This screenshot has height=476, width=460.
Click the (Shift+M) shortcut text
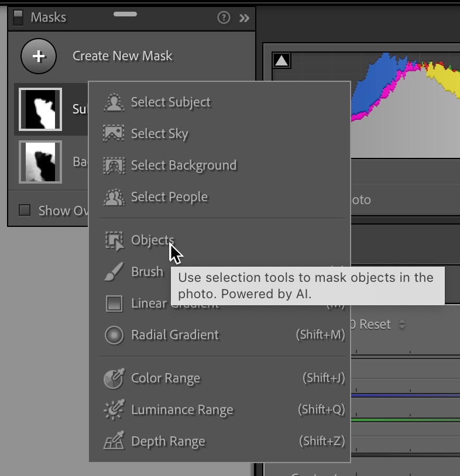[x=321, y=334]
